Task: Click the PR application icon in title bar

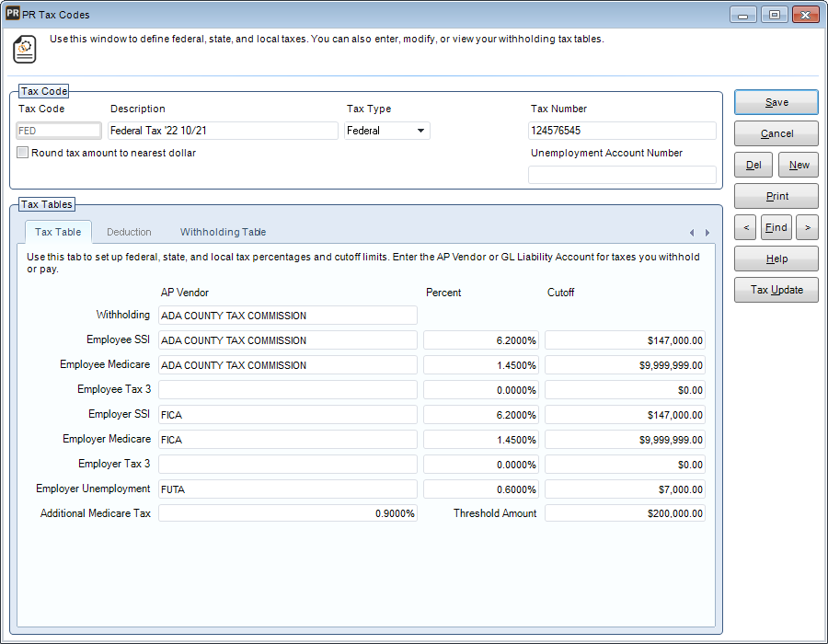Action: [x=13, y=15]
